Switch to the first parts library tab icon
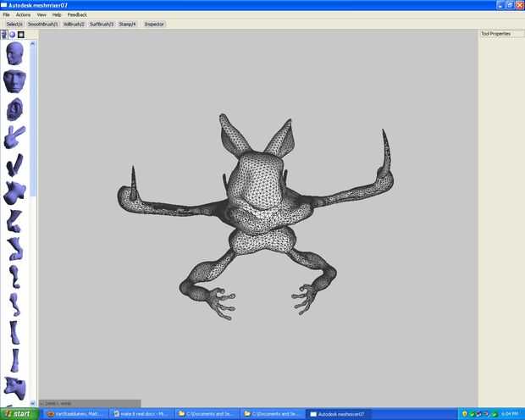This screenshot has height=420, width=525. click(4, 35)
